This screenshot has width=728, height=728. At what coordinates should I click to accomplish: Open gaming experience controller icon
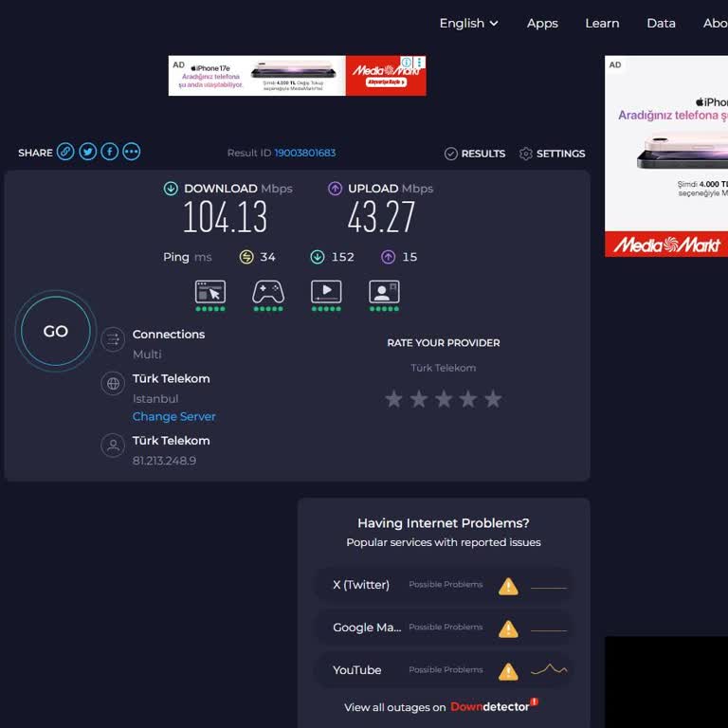pyautogui.click(x=268, y=296)
